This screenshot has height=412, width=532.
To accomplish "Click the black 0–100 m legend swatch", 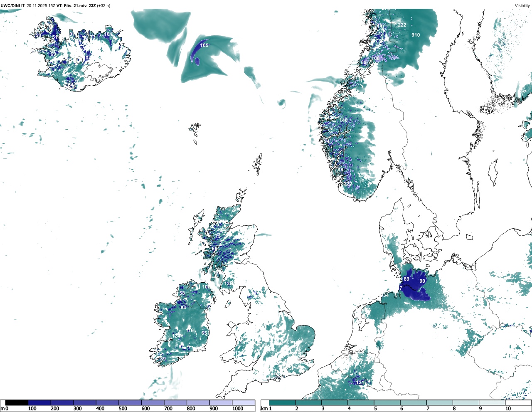I will [17, 402].
